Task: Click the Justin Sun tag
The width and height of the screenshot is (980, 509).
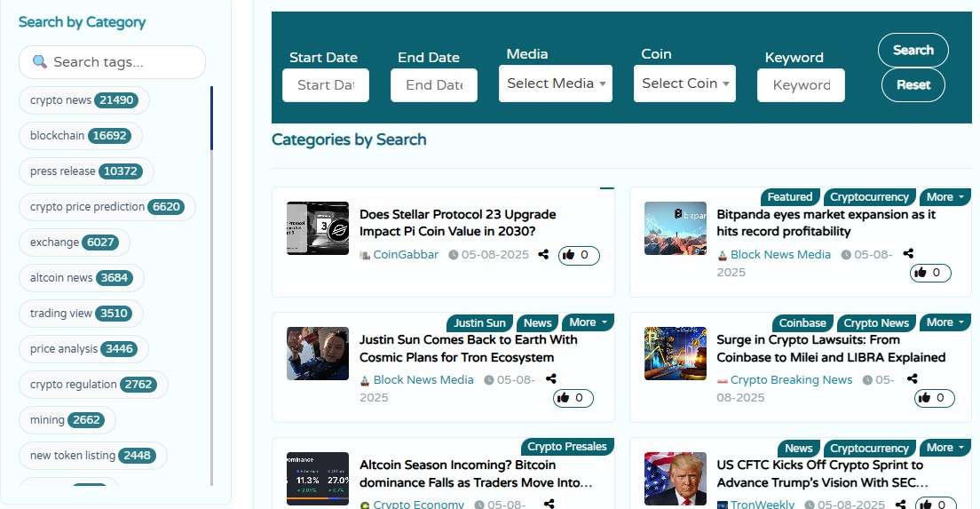Action: coord(479,322)
